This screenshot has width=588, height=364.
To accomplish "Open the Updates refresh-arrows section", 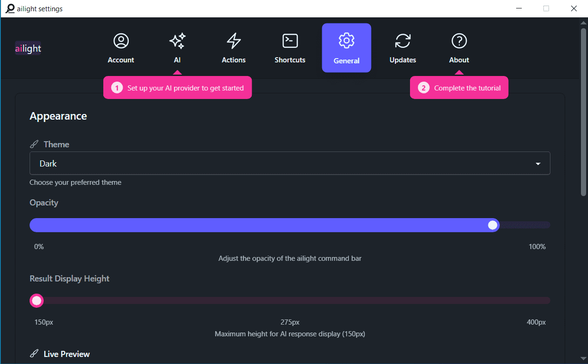I will [x=402, y=41].
